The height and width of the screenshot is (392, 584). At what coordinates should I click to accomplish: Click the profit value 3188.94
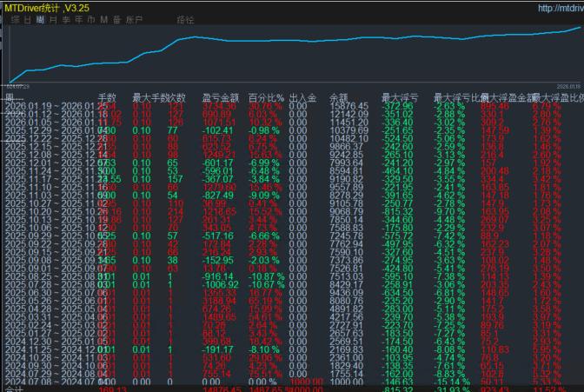pyautogui.click(x=219, y=301)
